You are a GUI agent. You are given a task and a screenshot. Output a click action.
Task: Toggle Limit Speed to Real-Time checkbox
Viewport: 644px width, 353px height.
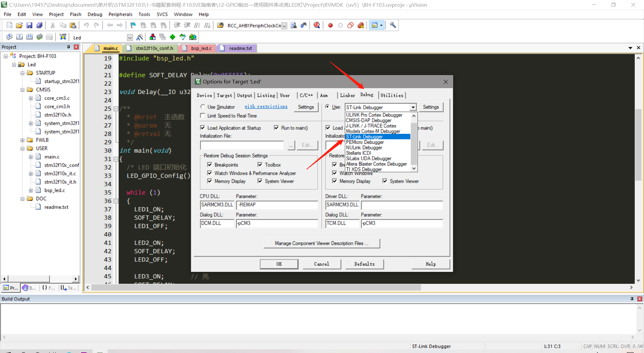click(x=203, y=116)
